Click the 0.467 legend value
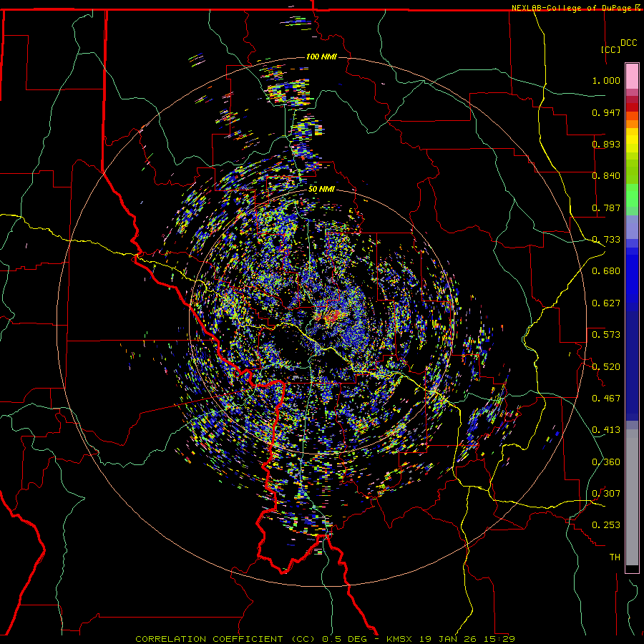Screen dimensions: 644x644 (x=606, y=399)
